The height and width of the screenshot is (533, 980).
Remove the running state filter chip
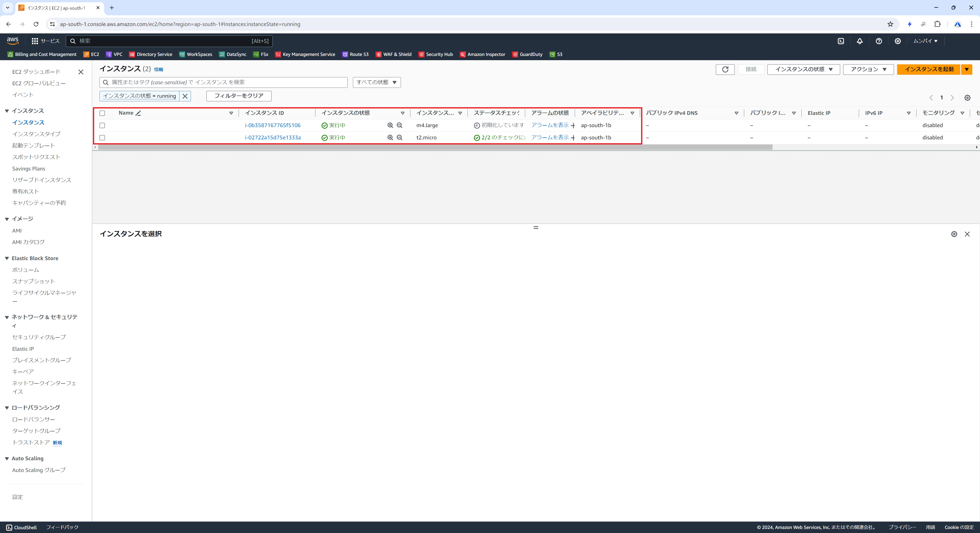tap(185, 96)
